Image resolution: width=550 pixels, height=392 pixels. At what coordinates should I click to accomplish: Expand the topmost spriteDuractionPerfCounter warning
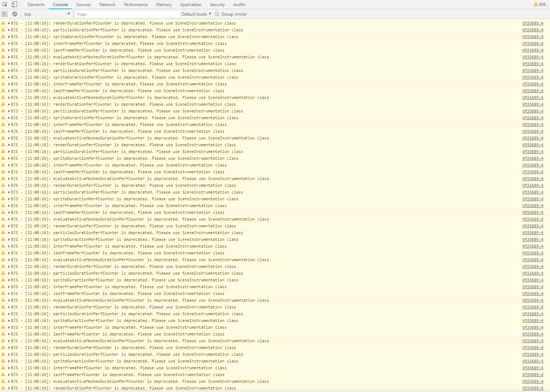tap(9, 37)
